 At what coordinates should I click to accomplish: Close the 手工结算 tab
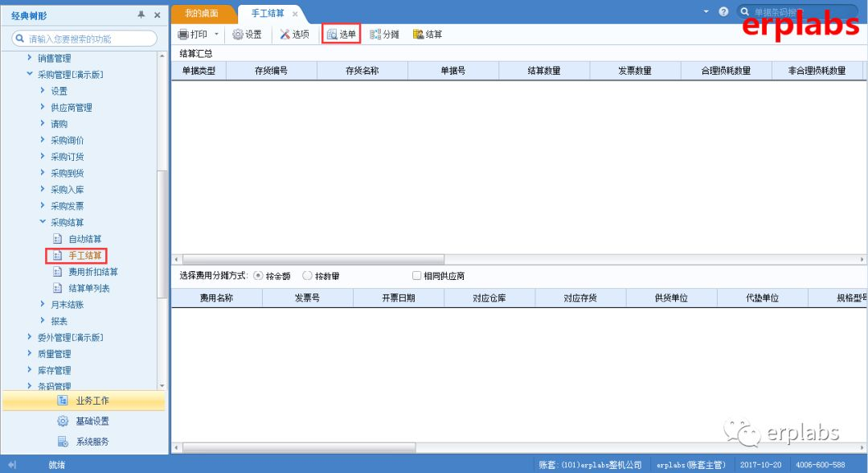pyautogui.click(x=295, y=14)
